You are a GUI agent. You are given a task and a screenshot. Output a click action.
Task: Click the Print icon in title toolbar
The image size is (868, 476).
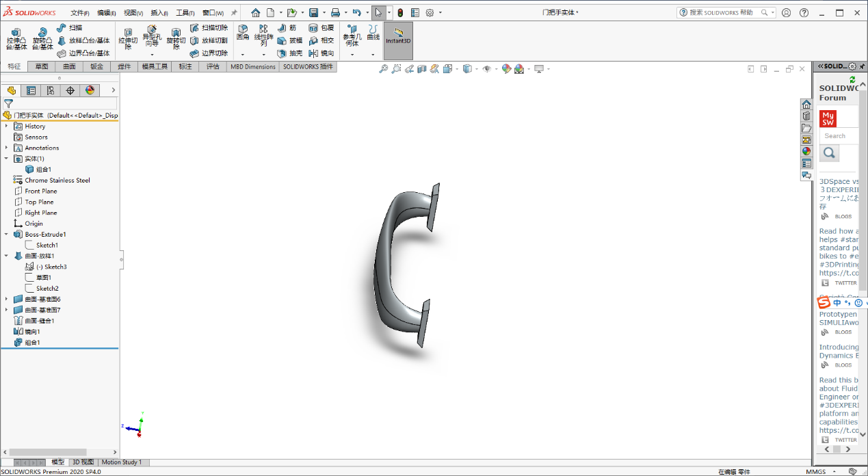coord(335,12)
